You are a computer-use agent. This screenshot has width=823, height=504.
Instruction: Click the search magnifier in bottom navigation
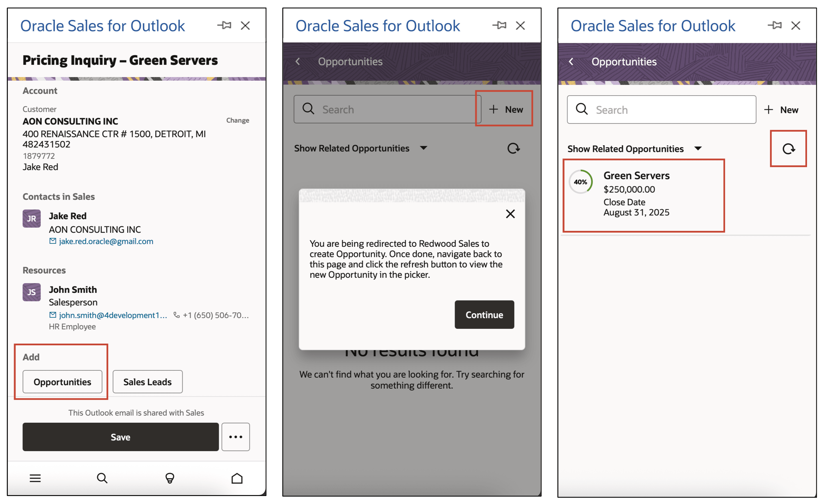102,478
